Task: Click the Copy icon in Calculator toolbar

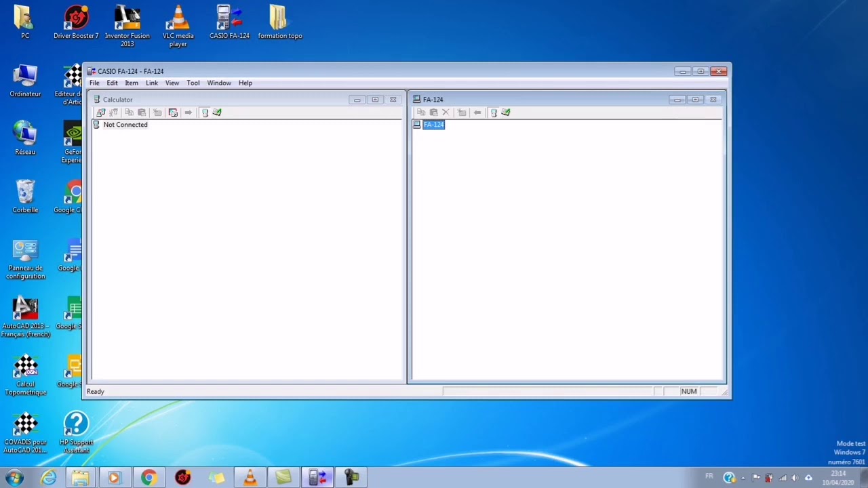Action: (129, 113)
